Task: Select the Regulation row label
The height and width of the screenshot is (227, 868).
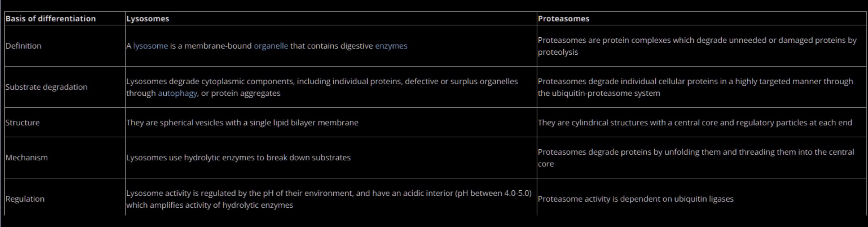Action: (25, 199)
